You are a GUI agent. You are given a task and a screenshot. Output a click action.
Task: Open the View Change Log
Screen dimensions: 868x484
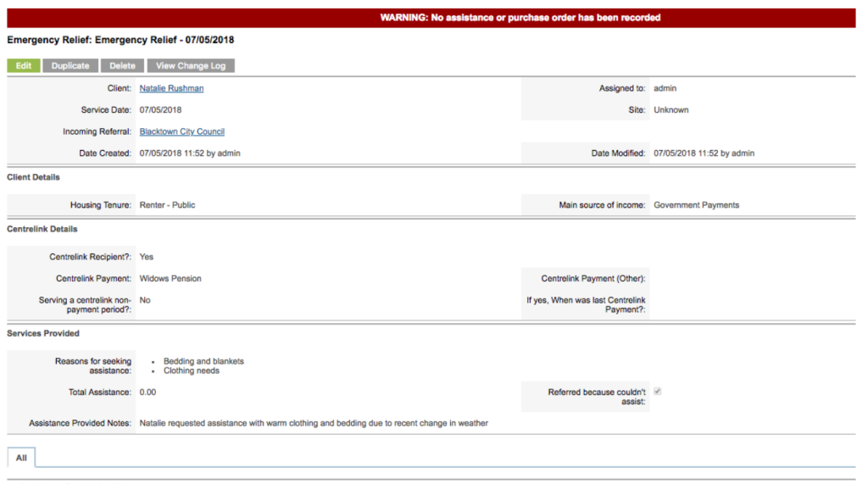(190, 66)
